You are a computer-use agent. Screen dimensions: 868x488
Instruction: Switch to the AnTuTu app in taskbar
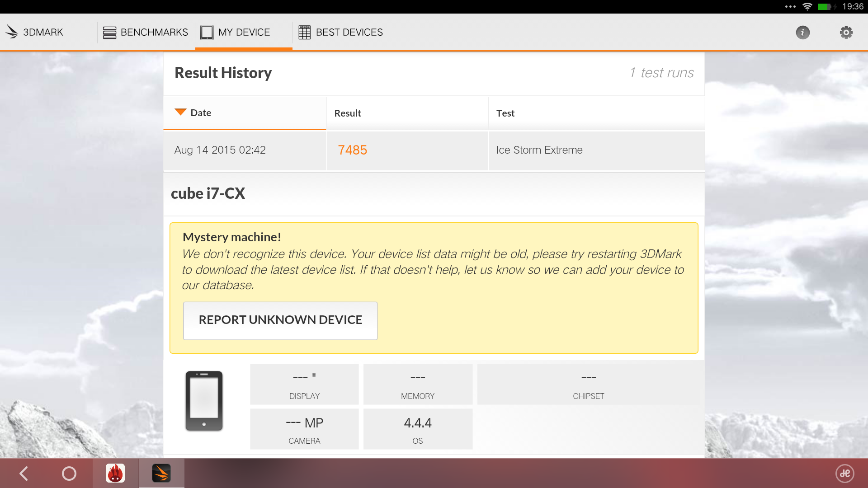coord(115,474)
